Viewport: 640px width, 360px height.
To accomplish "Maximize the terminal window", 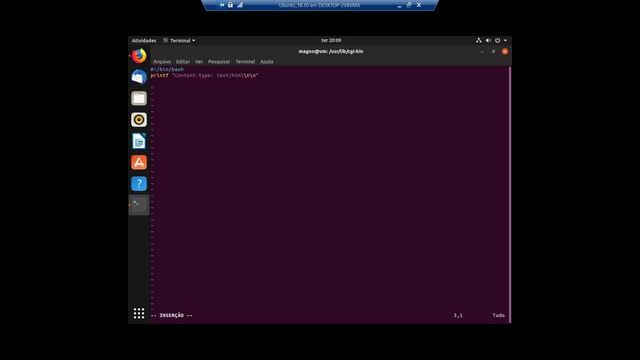I will pyautogui.click(x=493, y=51).
